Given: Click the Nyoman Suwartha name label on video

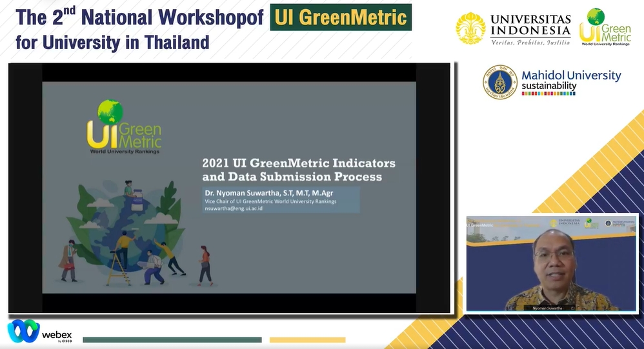Looking at the screenshot, I should point(548,308).
